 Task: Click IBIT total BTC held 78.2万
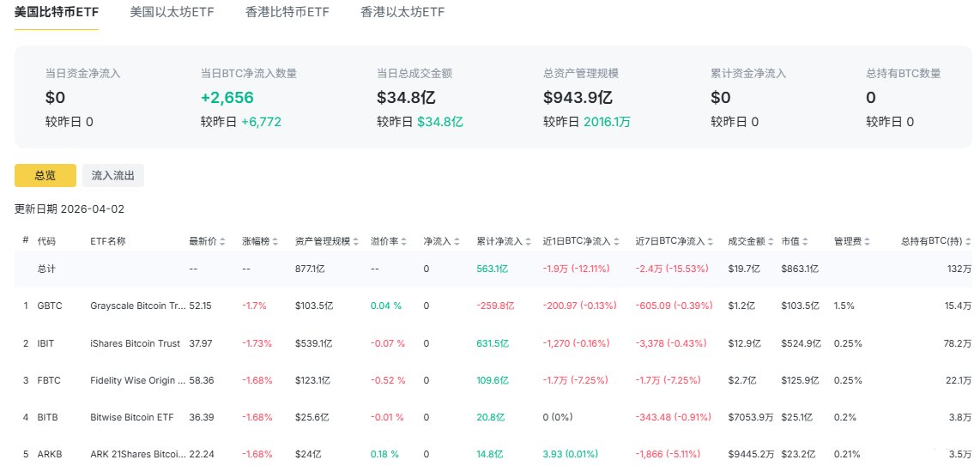coord(959,343)
